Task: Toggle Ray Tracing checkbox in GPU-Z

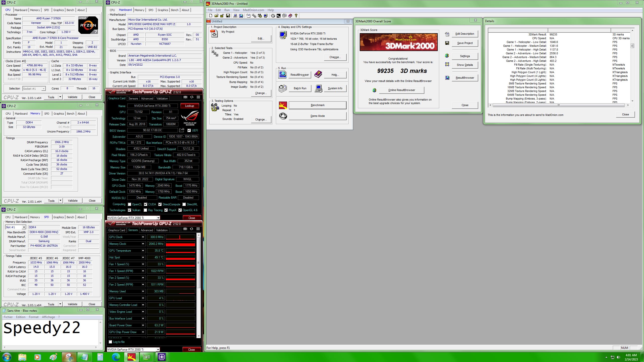Action: [145, 210]
